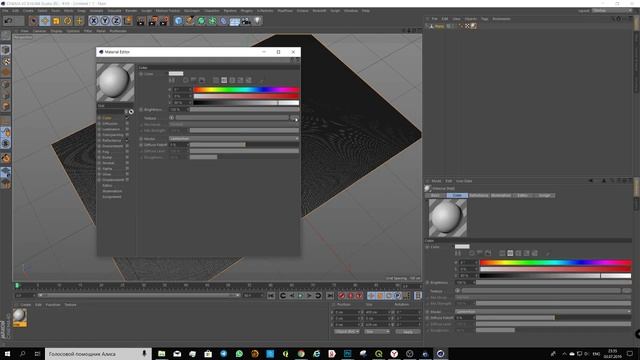Screen dimensions: 640x360
Task: Open Render Settings icon
Action: pyautogui.click(x=164, y=21)
